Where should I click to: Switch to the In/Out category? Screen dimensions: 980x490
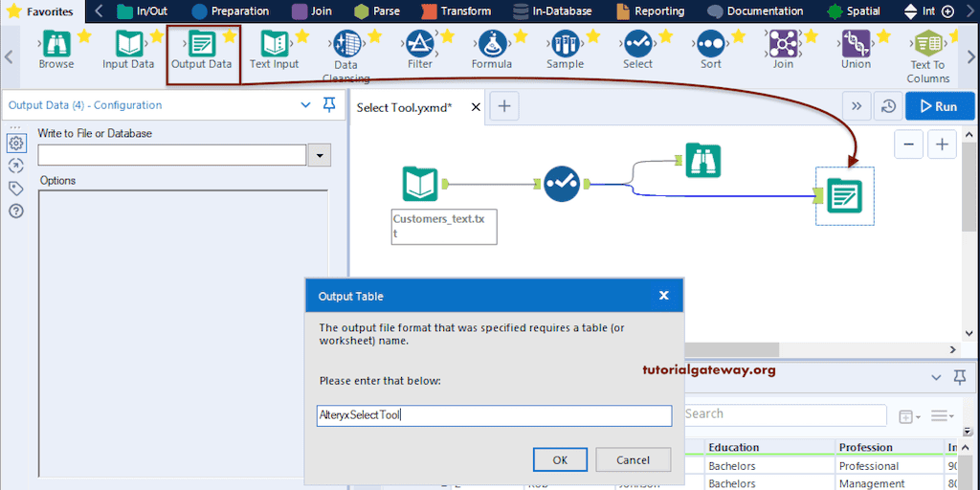143,11
